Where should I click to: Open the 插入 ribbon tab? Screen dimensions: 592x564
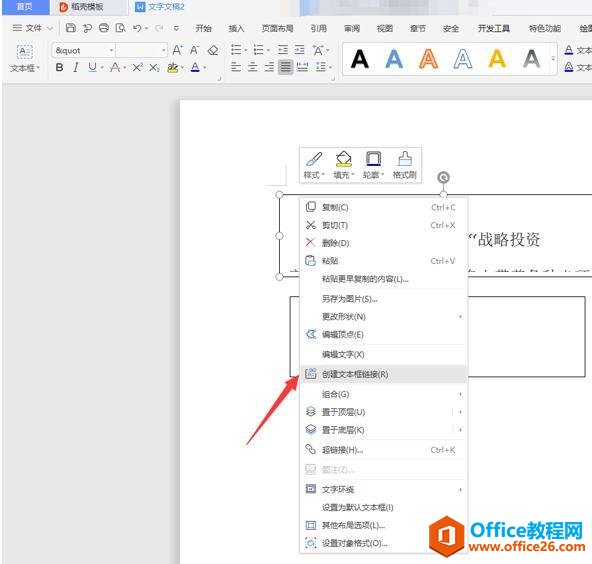(236, 28)
